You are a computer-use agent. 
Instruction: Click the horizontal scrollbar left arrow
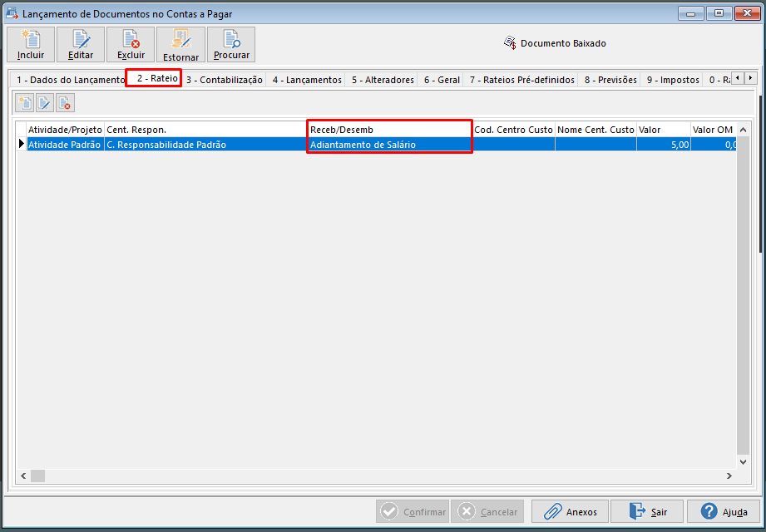23,475
